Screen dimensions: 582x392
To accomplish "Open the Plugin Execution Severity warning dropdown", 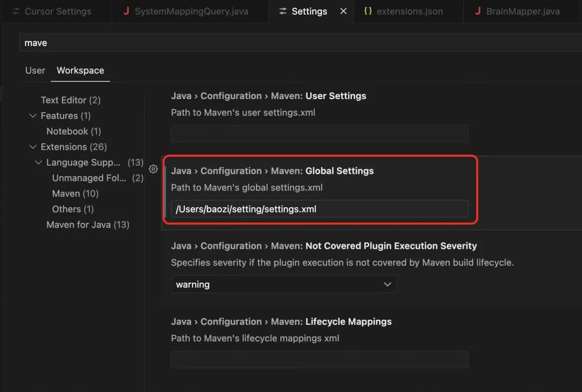I will 284,284.
